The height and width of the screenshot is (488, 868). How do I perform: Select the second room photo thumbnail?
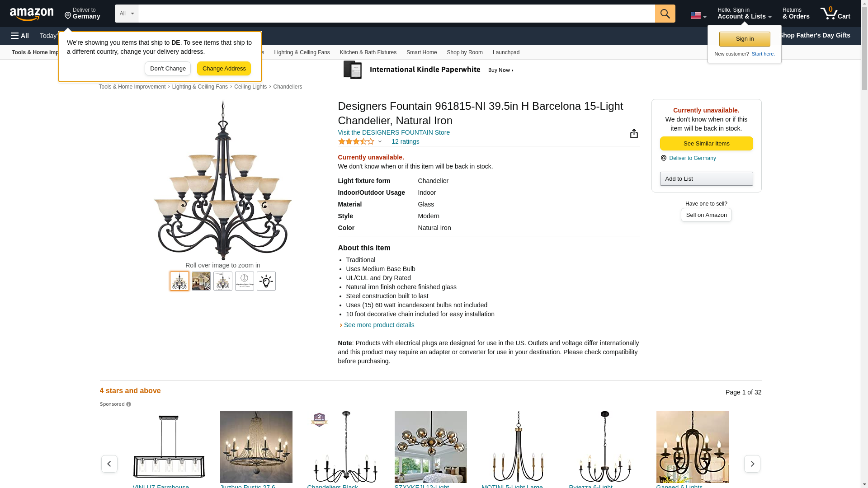click(x=201, y=281)
